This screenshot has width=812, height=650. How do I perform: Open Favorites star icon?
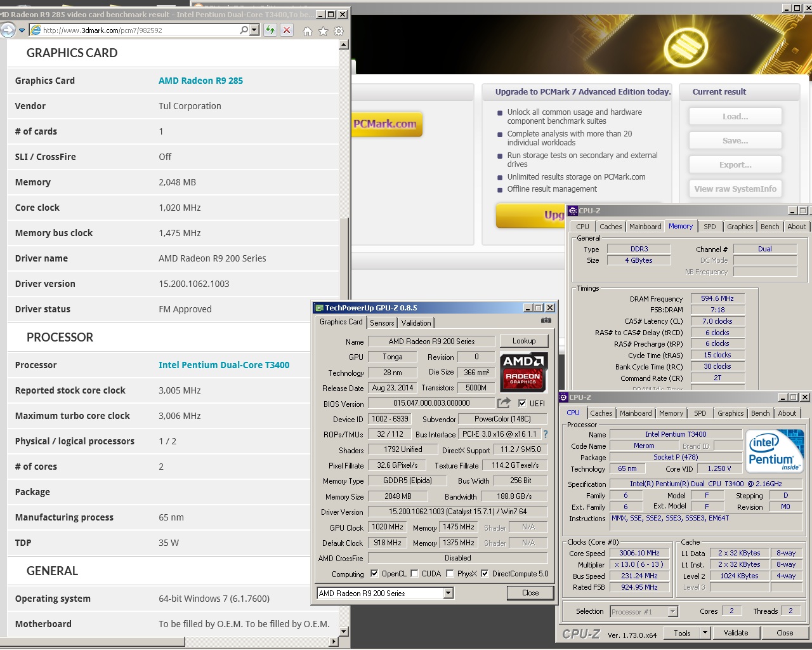[x=323, y=31]
